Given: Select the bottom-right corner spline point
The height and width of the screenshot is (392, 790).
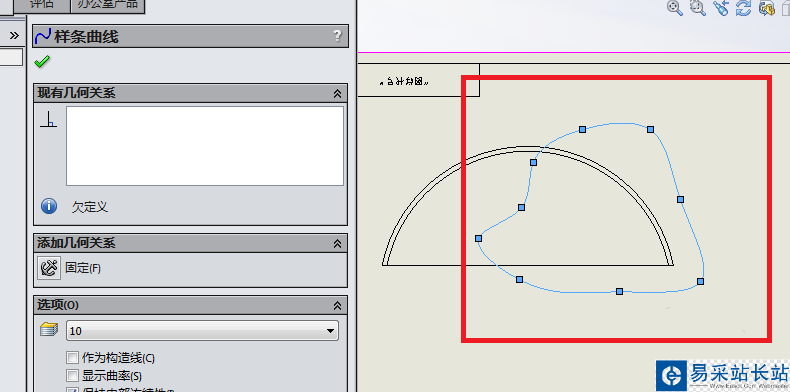Looking at the screenshot, I should point(700,281).
